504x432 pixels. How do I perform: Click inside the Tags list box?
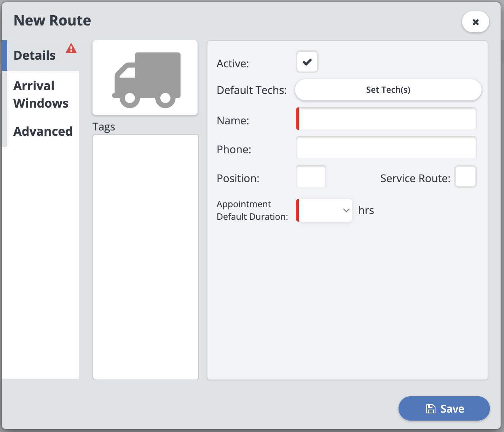146,257
